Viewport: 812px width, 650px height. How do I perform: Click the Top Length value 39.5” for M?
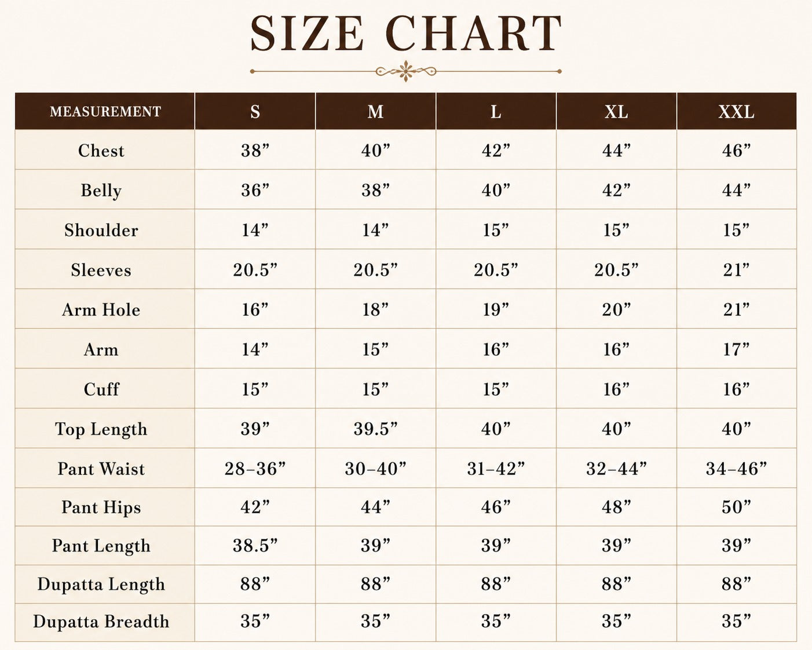pos(375,429)
